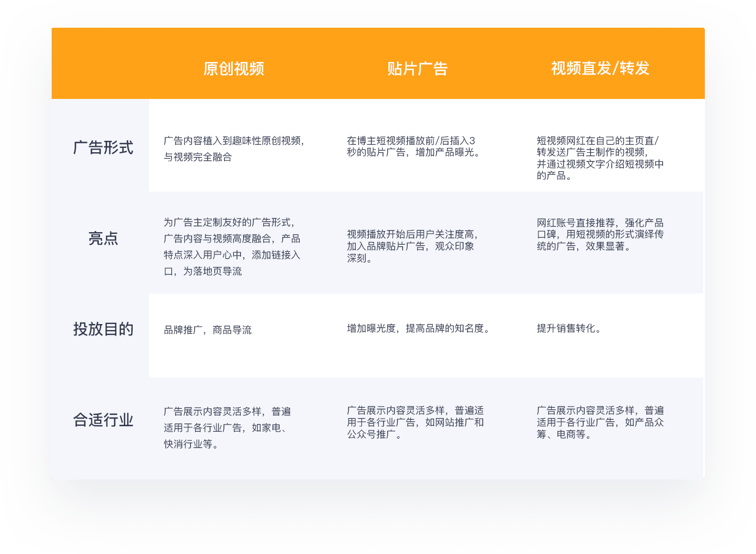
Task: Click cell text 广告内容植入到趣味性原创视频
Action: click(x=234, y=148)
